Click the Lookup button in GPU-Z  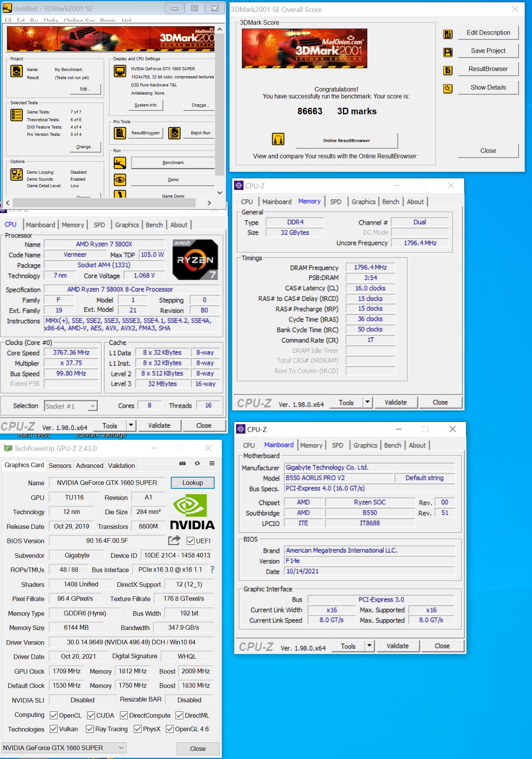pyautogui.click(x=193, y=483)
